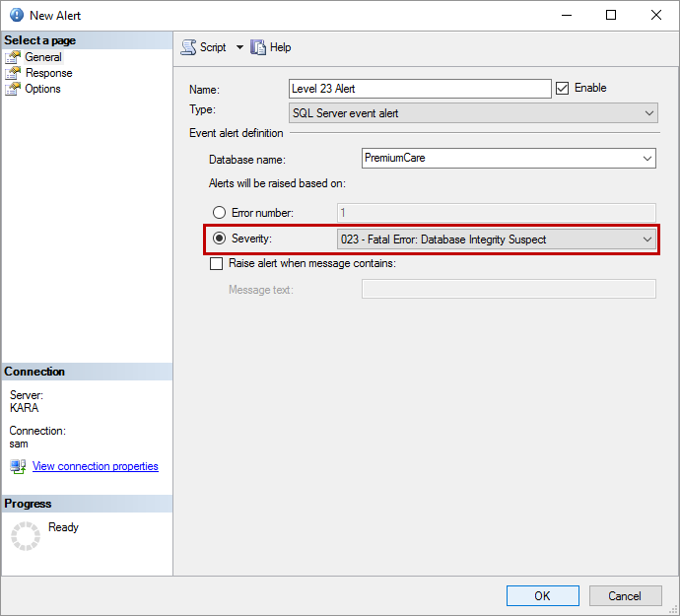Click the Response page icon
The image size is (680, 616).
click(13, 73)
